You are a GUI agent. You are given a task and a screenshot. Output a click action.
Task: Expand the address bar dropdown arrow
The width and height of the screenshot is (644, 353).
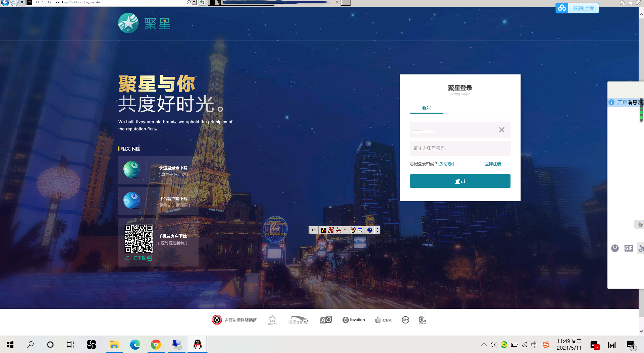pos(194,3)
